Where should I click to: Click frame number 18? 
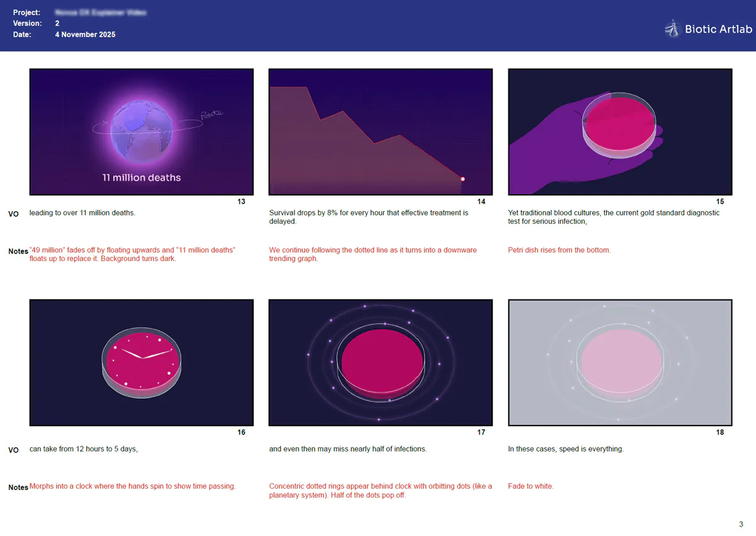[x=720, y=433]
